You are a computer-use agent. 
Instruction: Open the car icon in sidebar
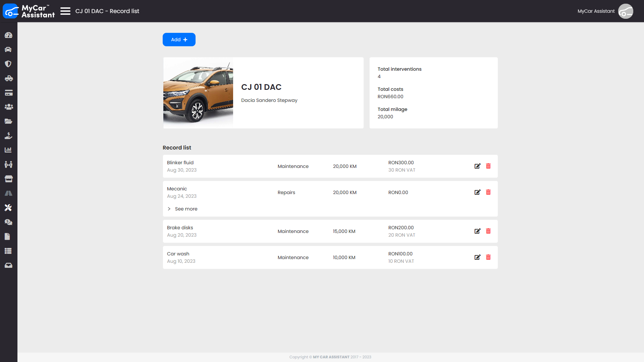[x=8, y=50]
